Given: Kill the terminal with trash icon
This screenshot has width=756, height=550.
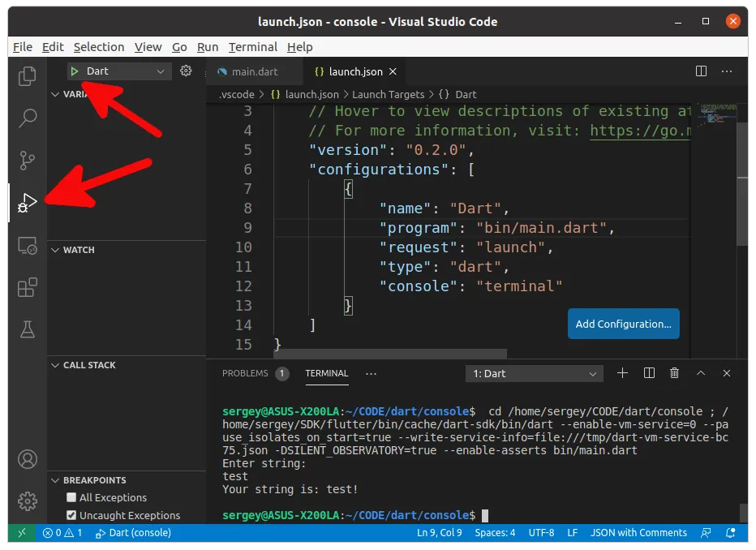Looking at the screenshot, I should 675,373.
